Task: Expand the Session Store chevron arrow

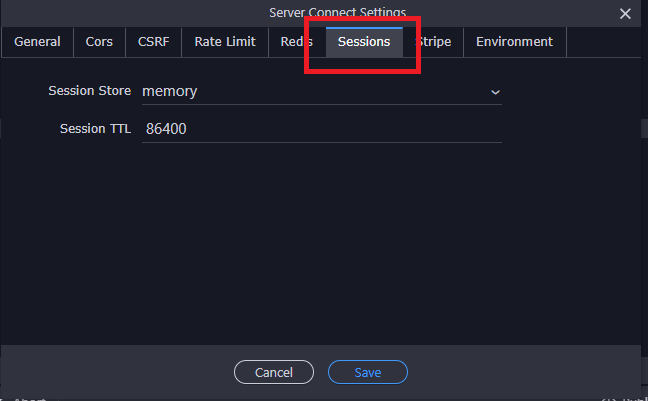Action: (x=495, y=92)
